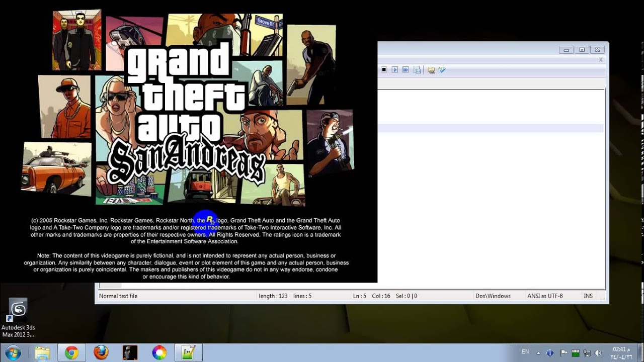Click 'lines : 5' status bar entry

302,296
